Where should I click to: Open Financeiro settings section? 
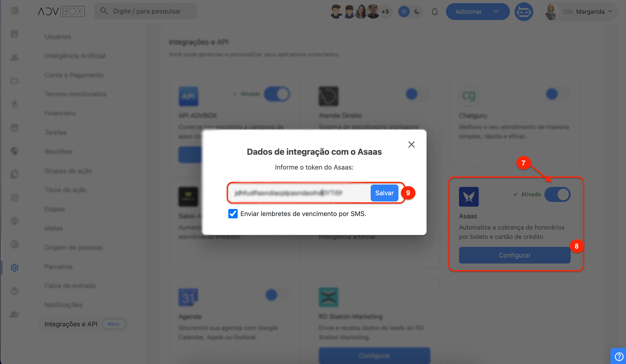tap(60, 113)
